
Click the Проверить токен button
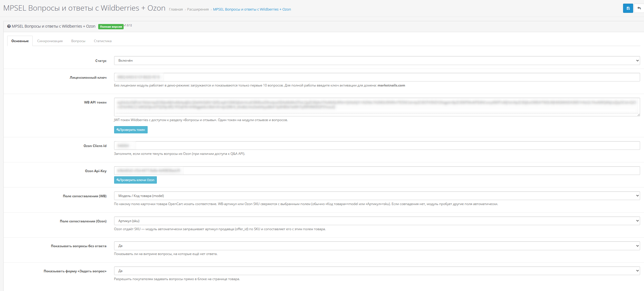131,130
